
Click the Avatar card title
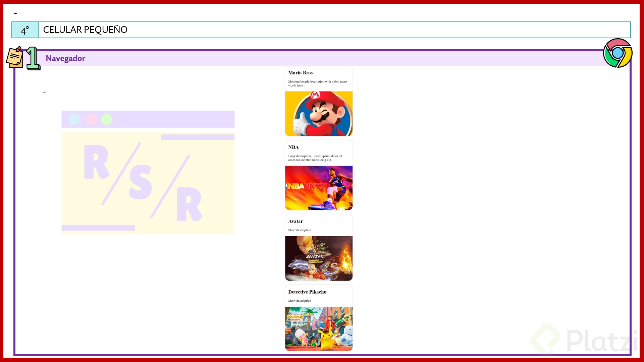(x=295, y=221)
